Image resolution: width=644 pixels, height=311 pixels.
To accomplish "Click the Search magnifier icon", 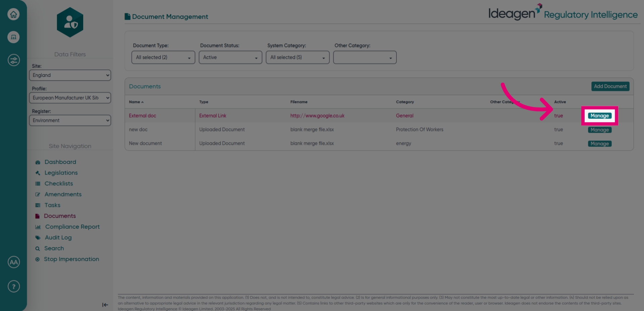I will coord(38,249).
